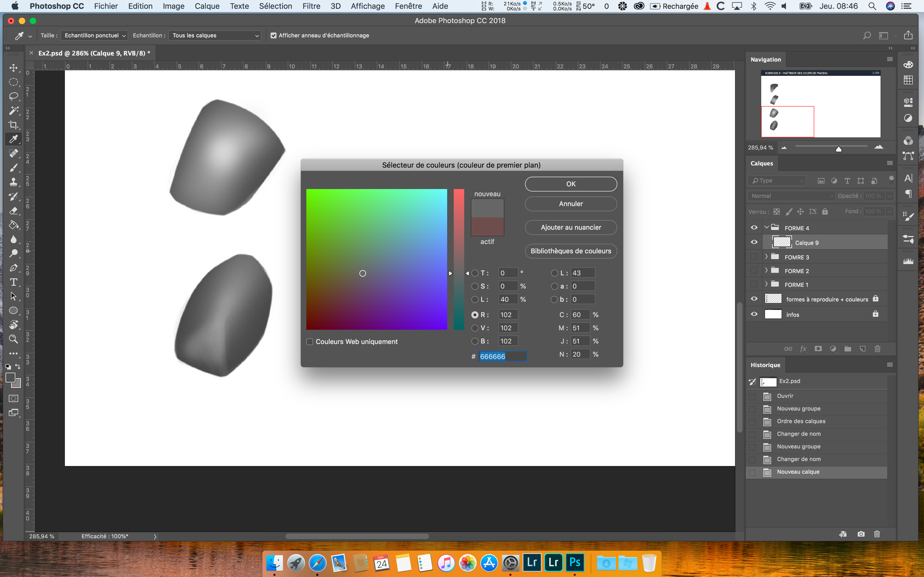Select the Crop tool
Viewport: 924px width, 577px height.
point(14,125)
